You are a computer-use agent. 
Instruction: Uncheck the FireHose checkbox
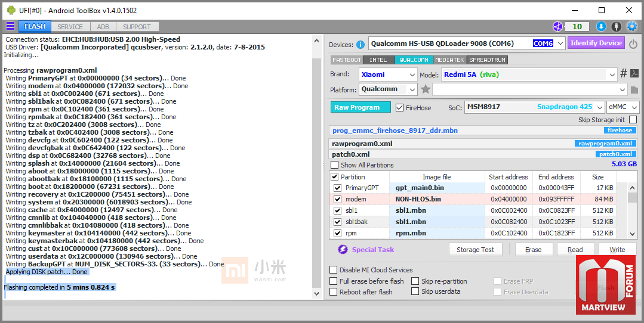coord(400,107)
